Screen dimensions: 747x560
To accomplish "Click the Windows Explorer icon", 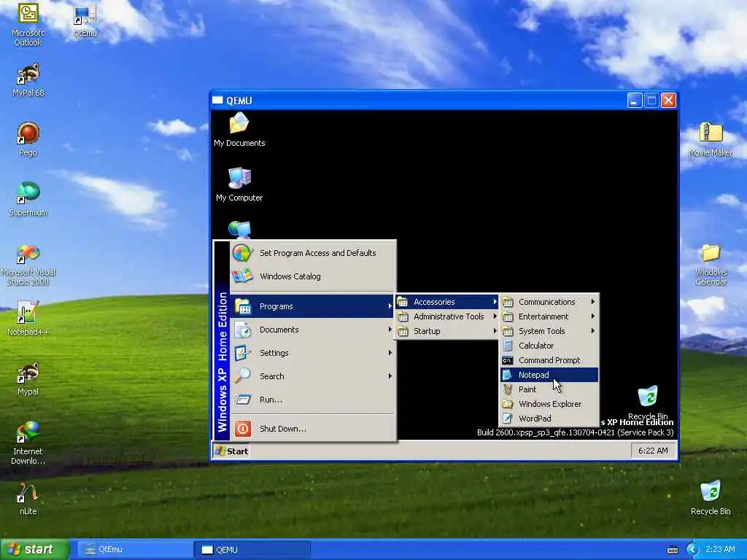I will [x=508, y=404].
